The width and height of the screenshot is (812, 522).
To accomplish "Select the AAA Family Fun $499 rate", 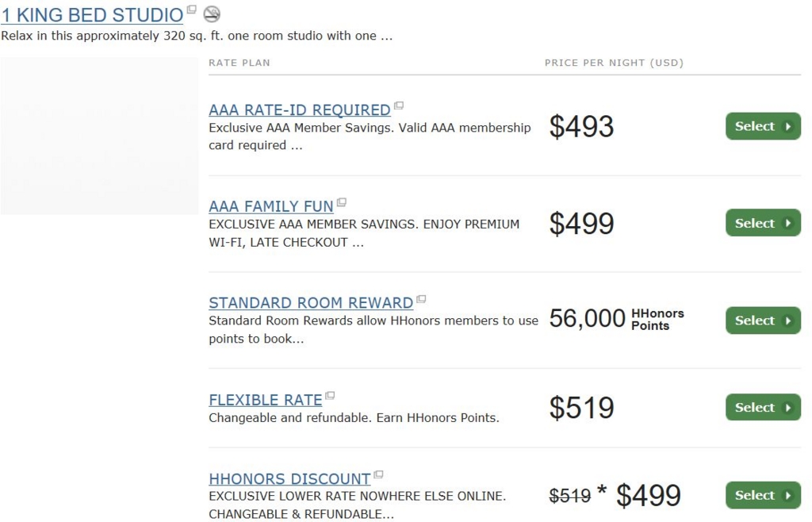I will tap(764, 223).
